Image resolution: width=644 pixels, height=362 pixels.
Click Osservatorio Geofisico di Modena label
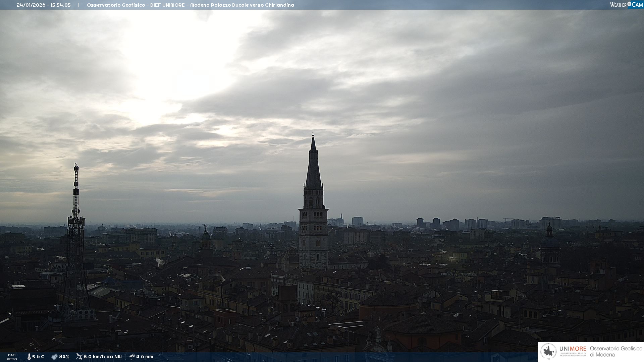coord(616,351)
